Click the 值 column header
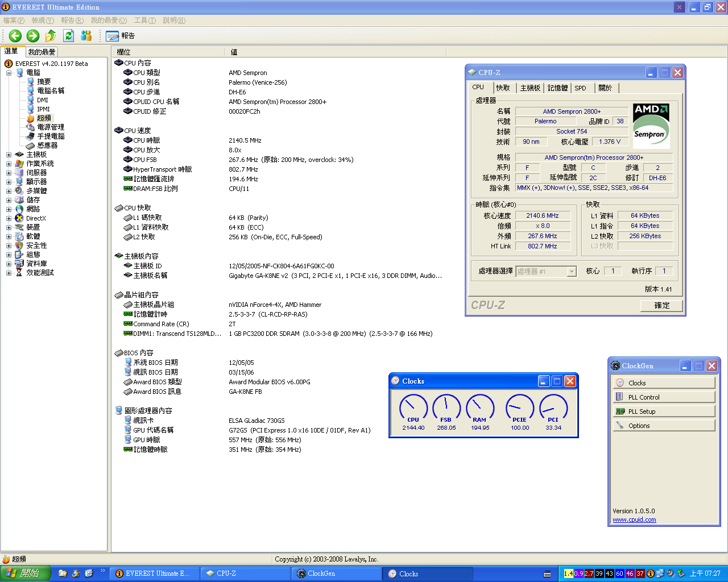This screenshot has width=728, height=582. point(336,52)
